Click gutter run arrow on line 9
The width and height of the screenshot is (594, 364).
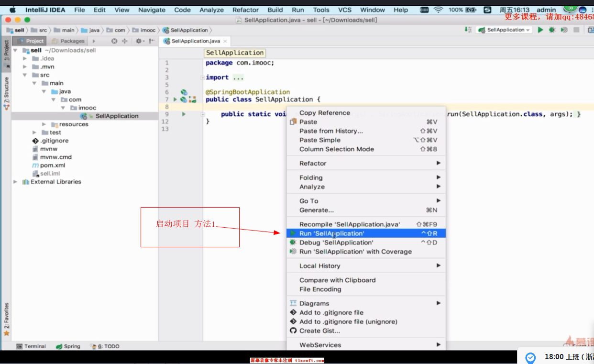(184, 114)
